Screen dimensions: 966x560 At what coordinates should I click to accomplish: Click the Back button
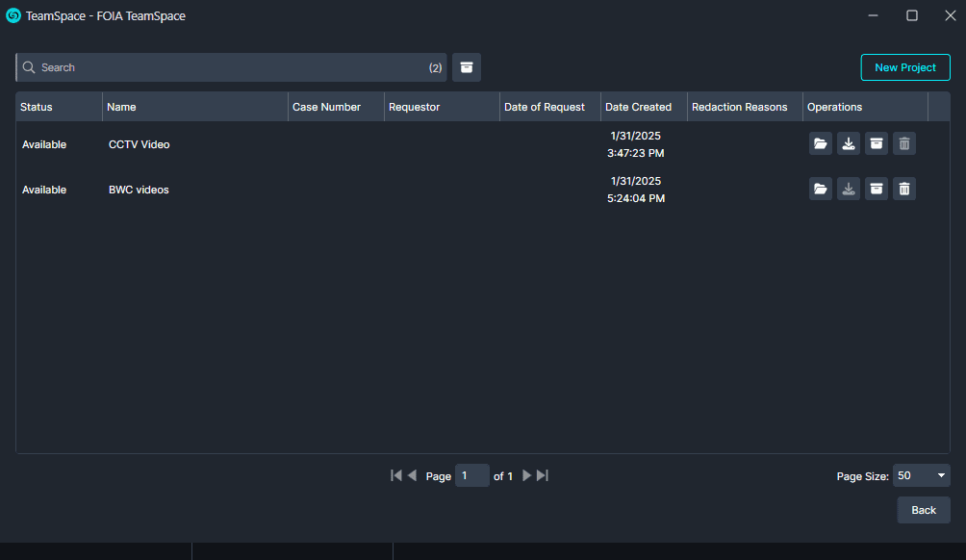pyautogui.click(x=923, y=510)
